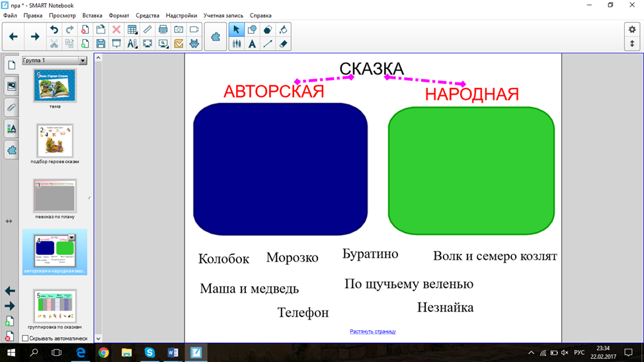
Task: Open the Gallery tab in sidebar
Action: click(x=11, y=87)
